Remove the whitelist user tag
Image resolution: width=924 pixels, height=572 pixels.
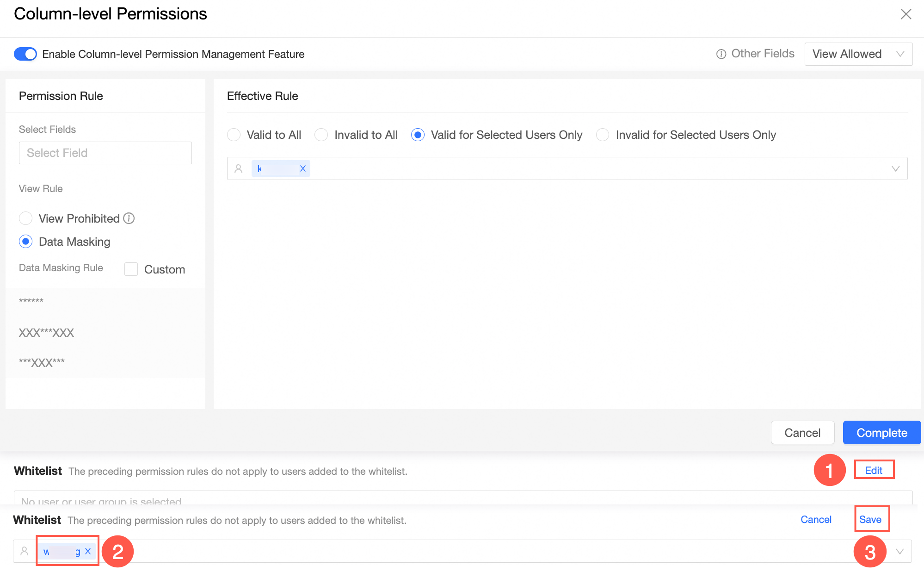point(88,551)
